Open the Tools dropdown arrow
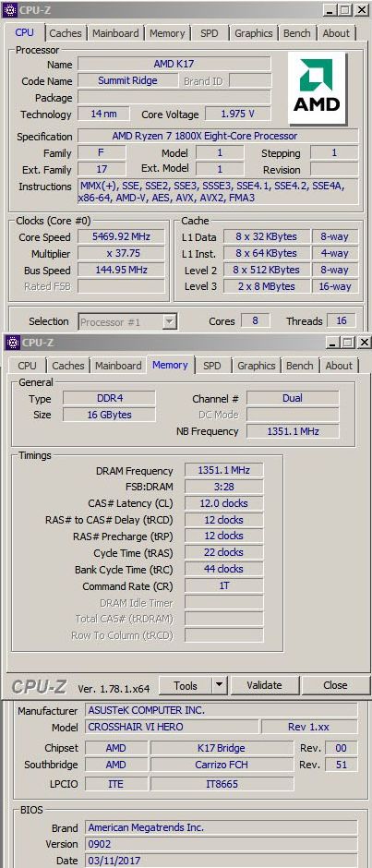 pyautogui.click(x=219, y=685)
